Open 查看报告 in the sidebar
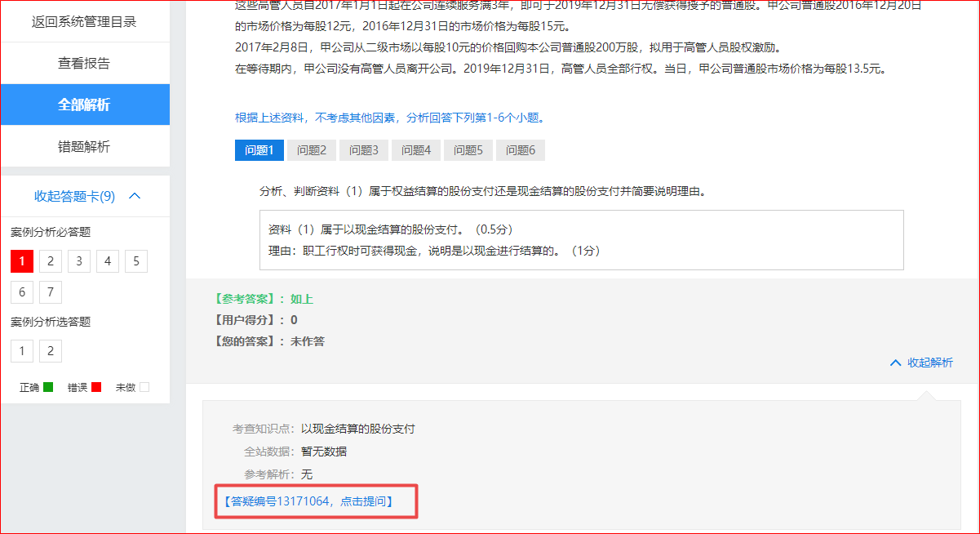 [x=85, y=63]
